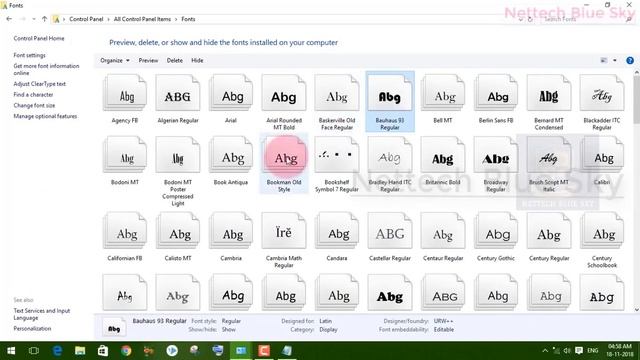The width and height of the screenshot is (640, 360).
Task: Open the recent locations dropdown arrow
Action: pos(33,19)
